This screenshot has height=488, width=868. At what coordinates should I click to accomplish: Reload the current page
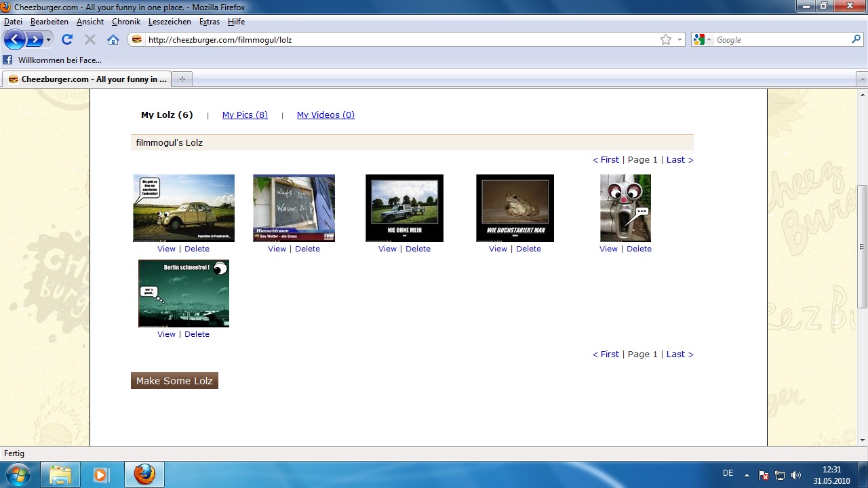click(x=67, y=39)
